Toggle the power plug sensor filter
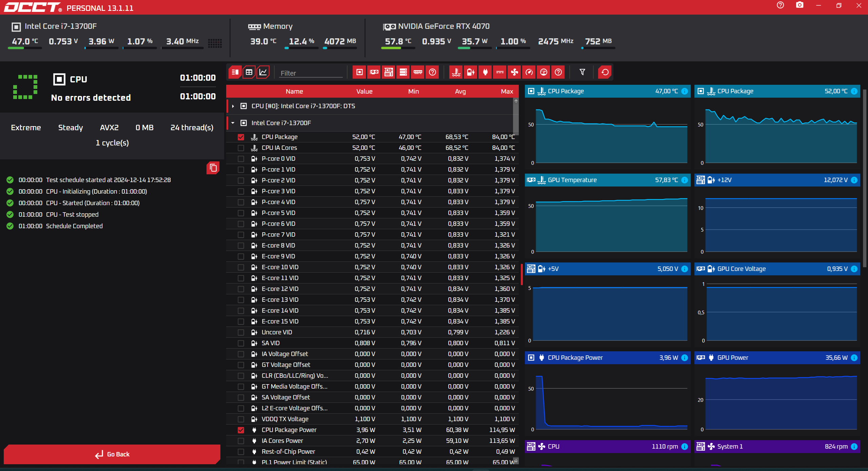 click(x=485, y=72)
